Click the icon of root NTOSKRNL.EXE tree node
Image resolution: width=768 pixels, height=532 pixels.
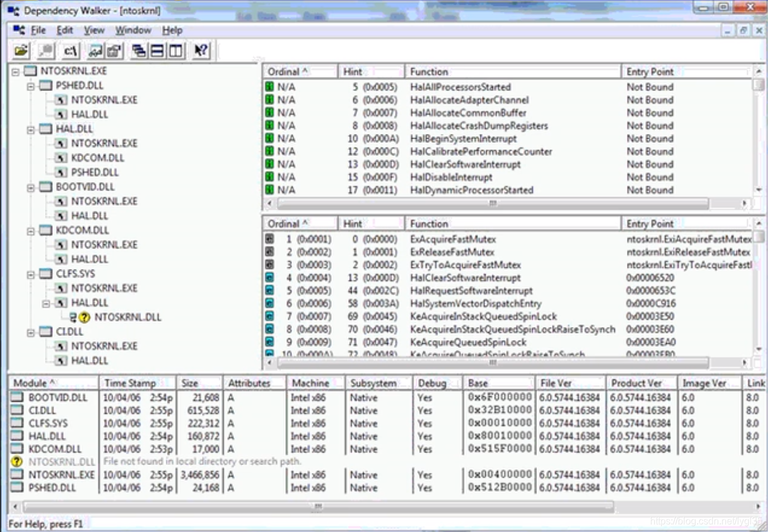30,71
